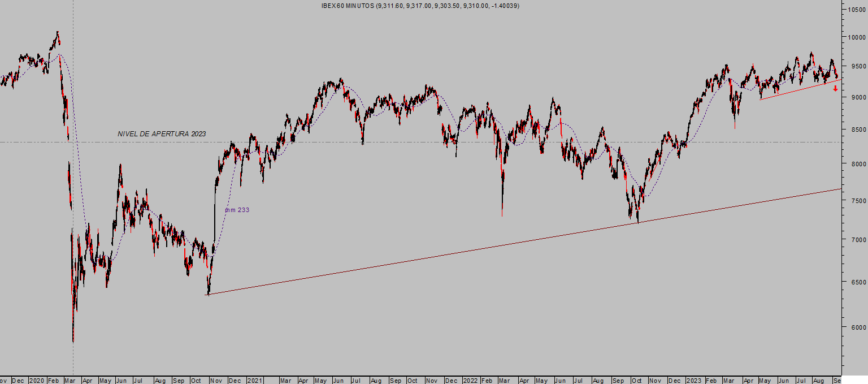Click the 2022 year label on time axis
The image size is (868, 384).
pyautogui.click(x=470, y=380)
